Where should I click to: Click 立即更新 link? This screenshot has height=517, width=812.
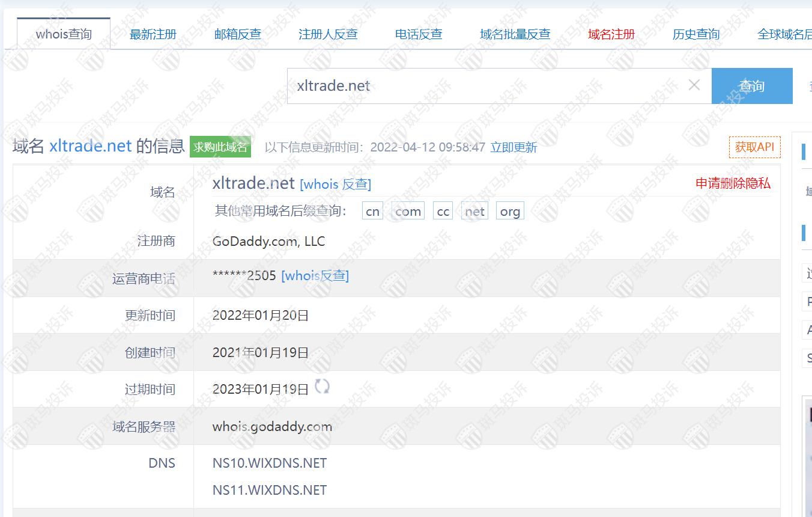514,147
